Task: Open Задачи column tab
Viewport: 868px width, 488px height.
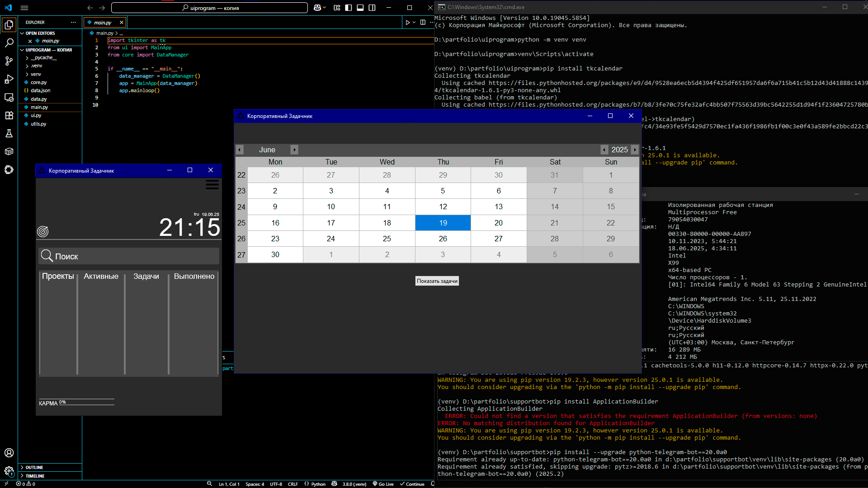Action: tap(146, 276)
